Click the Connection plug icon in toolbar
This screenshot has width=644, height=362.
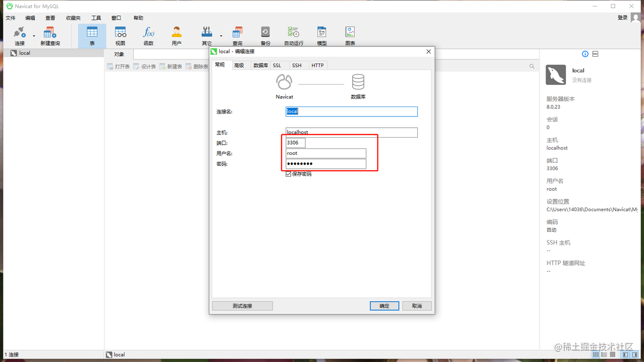pyautogui.click(x=19, y=34)
